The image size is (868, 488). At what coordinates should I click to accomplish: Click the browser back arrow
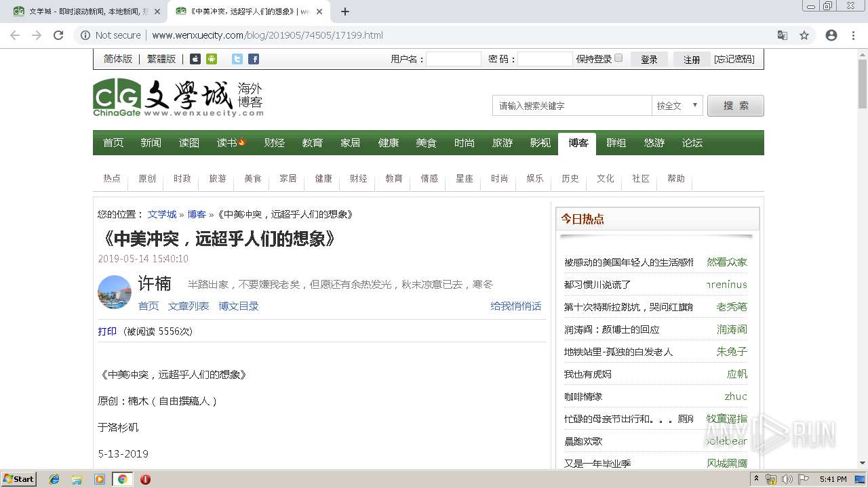(x=15, y=35)
